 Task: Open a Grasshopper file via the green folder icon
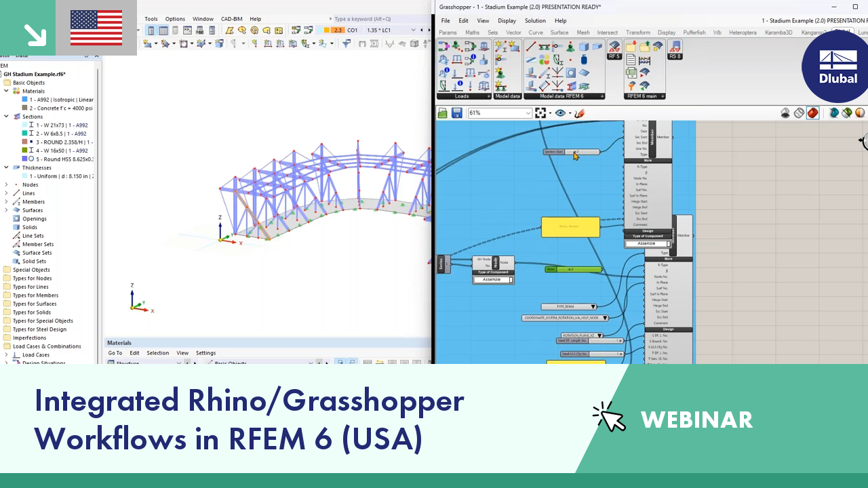pyautogui.click(x=442, y=113)
